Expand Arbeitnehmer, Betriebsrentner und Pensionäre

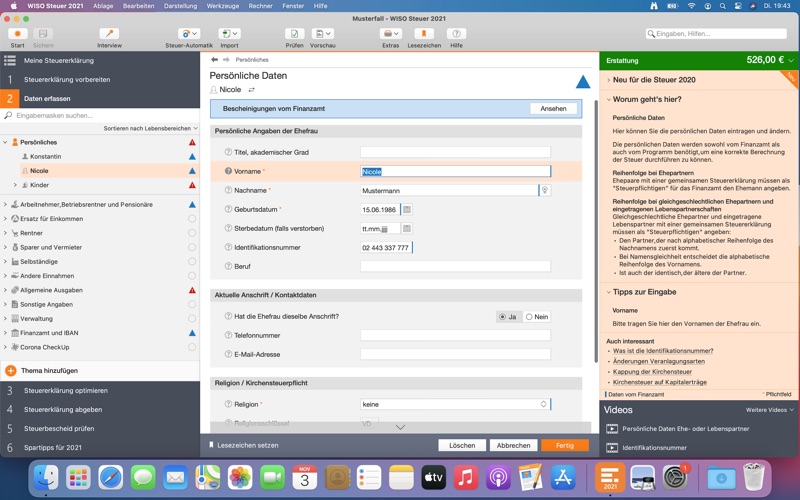(5, 205)
